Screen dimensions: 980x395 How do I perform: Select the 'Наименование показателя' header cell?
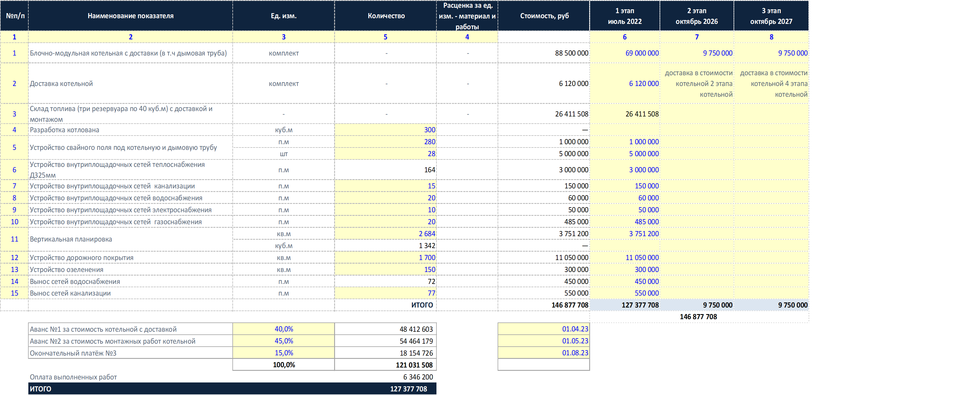(x=130, y=16)
